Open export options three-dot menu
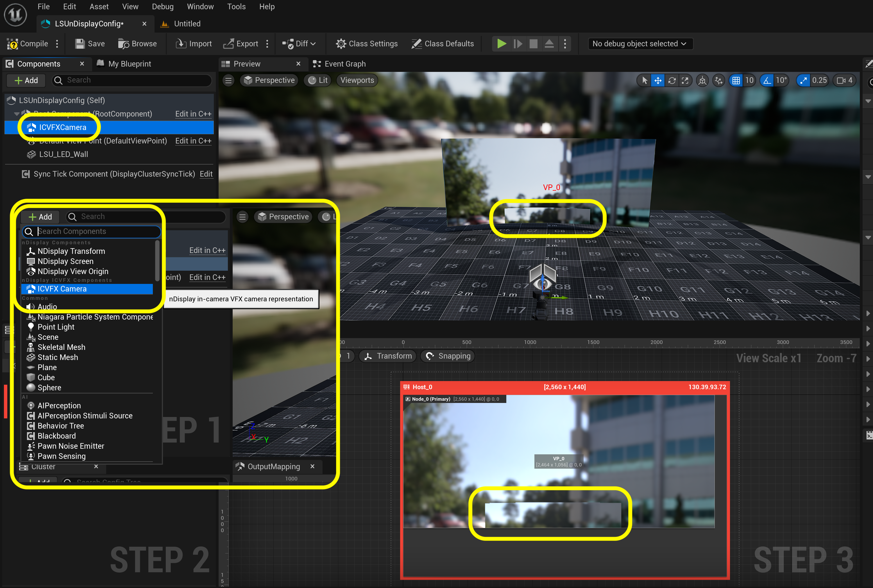873x588 pixels. pos(267,44)
